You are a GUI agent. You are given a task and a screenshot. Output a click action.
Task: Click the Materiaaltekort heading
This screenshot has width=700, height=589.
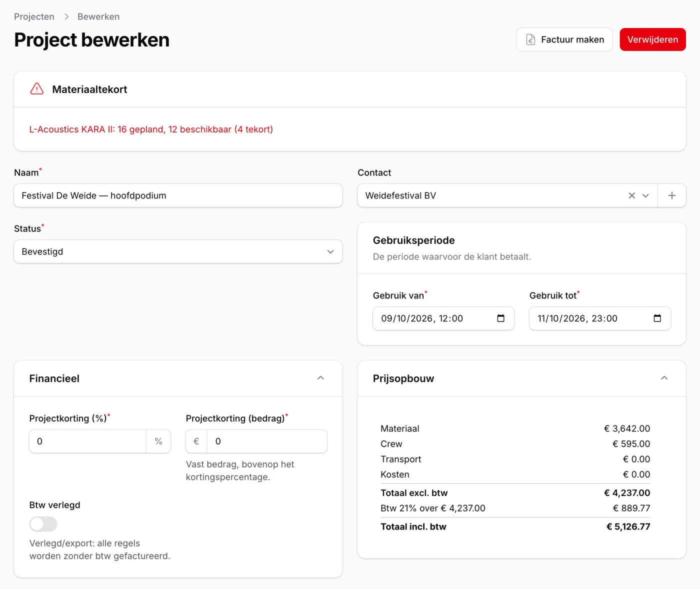89,89
